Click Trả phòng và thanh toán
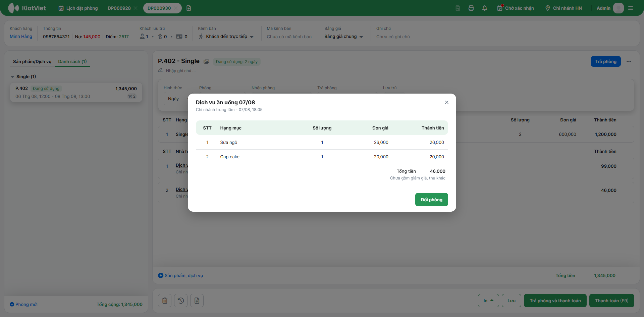The image size is (644, 317). (555, 301)
